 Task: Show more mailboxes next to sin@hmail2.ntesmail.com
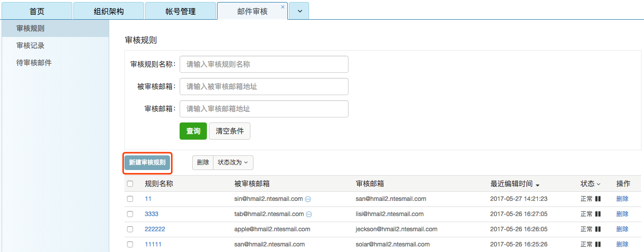(308, 199)
